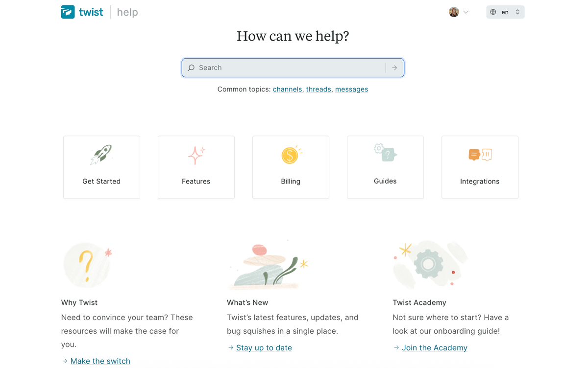Image resolution: width=588 pixels, height=368 pixels.
Task: Open the Billing coin card
Action: 291,167
